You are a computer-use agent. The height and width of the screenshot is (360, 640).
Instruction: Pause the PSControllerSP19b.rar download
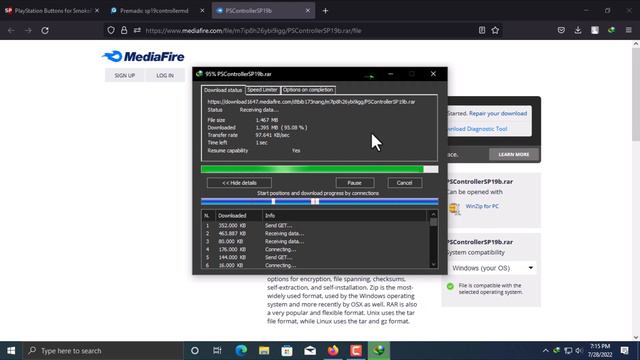[x=354, y=183]
